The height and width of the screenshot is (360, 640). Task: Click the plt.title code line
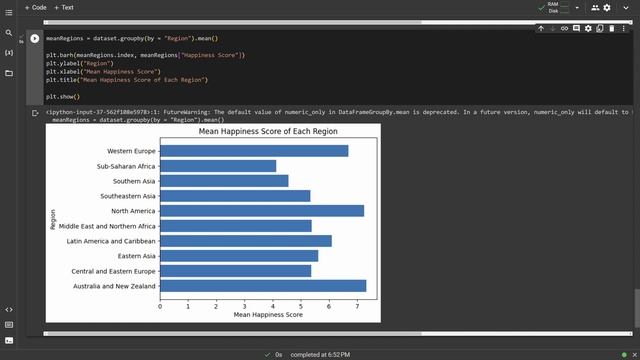coord(127,80)
